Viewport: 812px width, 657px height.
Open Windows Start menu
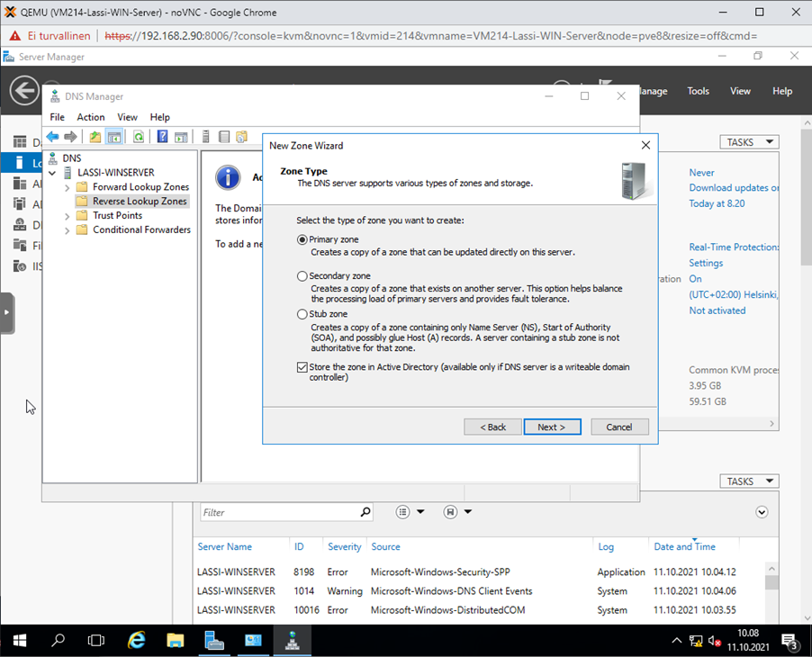coord(20,641)
